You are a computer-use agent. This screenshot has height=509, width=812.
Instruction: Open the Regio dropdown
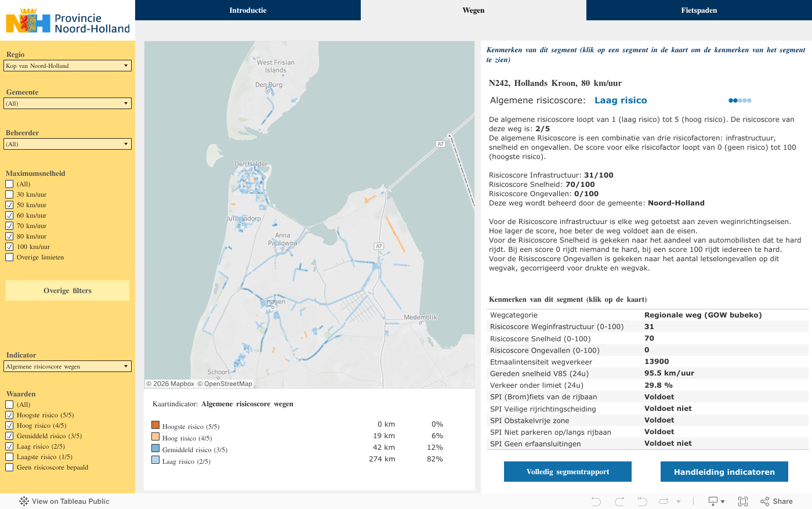[x=67, y=66]
